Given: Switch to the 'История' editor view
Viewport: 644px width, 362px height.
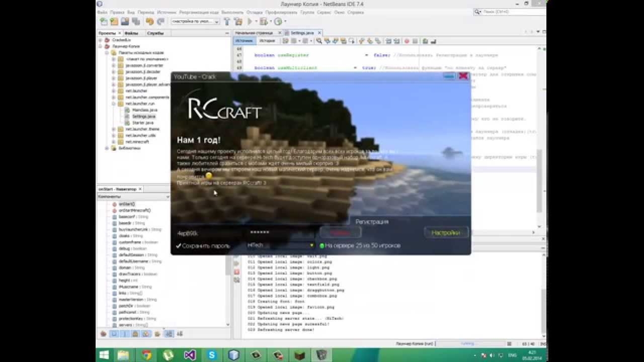Looking at the screenshot, I should (267, 41).
